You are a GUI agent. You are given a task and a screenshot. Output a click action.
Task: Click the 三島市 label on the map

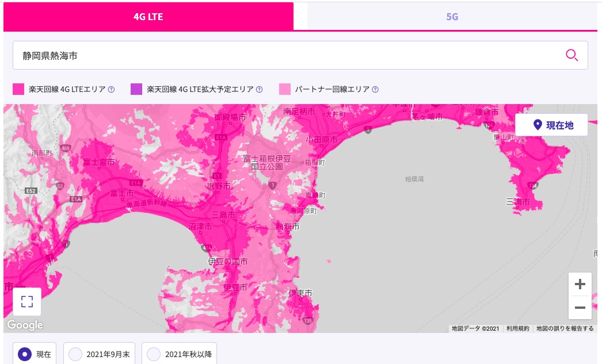(x=223, y=215)
